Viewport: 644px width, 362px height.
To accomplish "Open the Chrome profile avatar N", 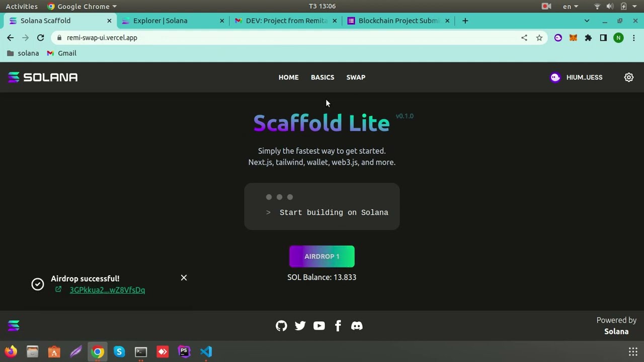I will [618, 38].
